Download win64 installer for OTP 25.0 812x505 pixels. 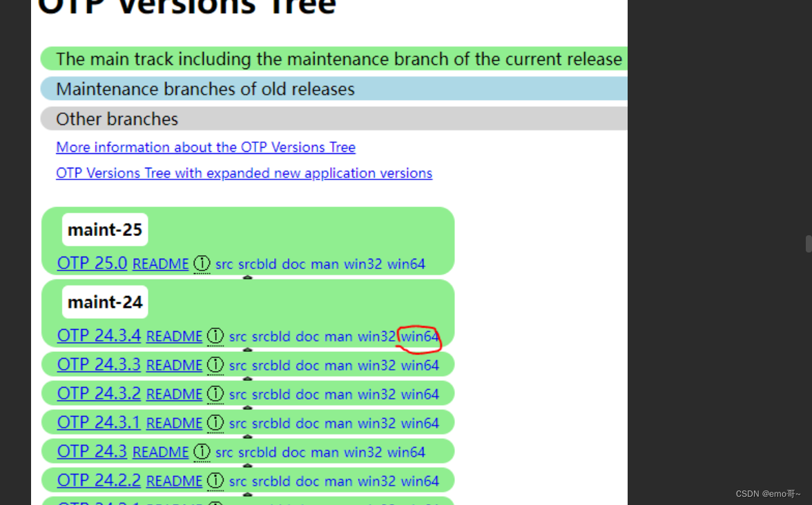pos(407,264)
